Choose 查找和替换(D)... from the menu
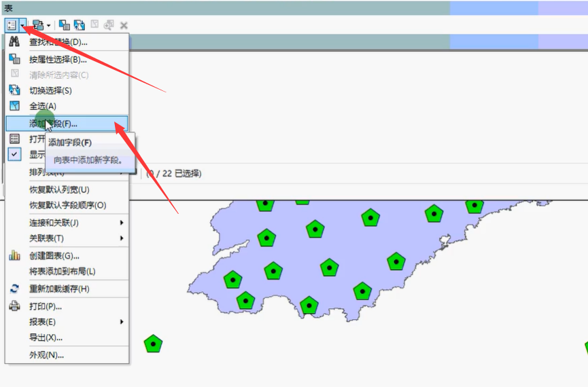Screen dimensions: 588x387 coord(67,42)
